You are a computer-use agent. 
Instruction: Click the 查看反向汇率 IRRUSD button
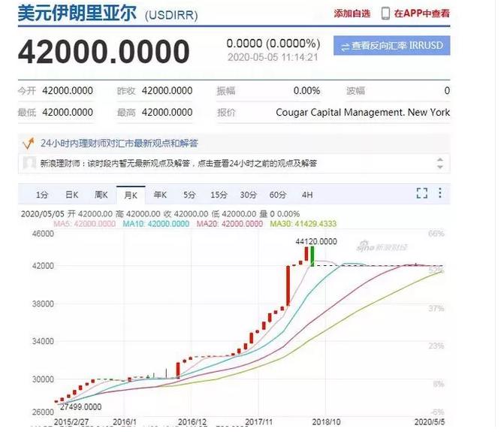(391, 46)
